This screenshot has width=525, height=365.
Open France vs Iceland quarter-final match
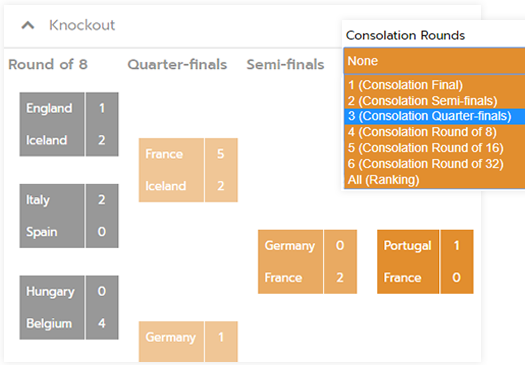[x=188, y=170]
